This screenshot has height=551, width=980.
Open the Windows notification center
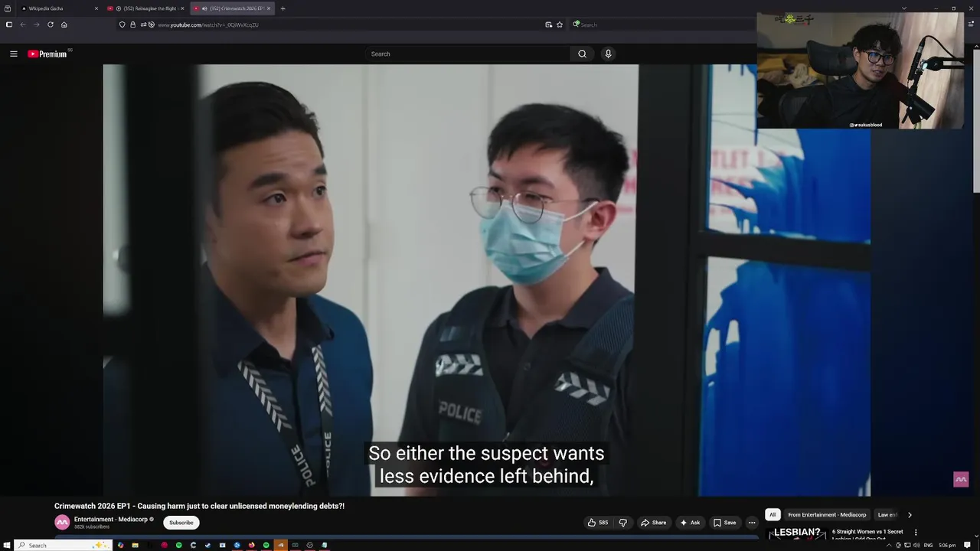click(968, 545)
